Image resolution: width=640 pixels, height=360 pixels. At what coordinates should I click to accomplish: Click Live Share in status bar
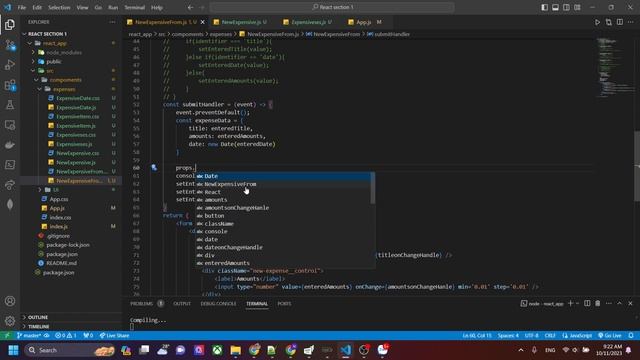point(114,336)
